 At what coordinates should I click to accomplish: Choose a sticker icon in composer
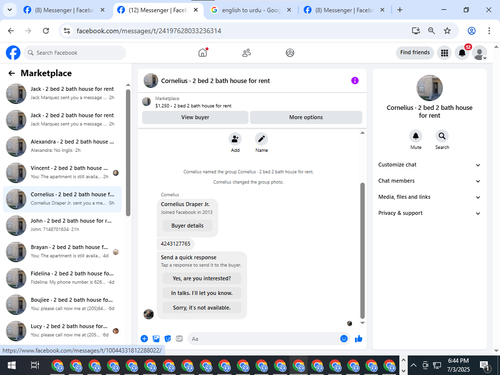pos(168,339)
